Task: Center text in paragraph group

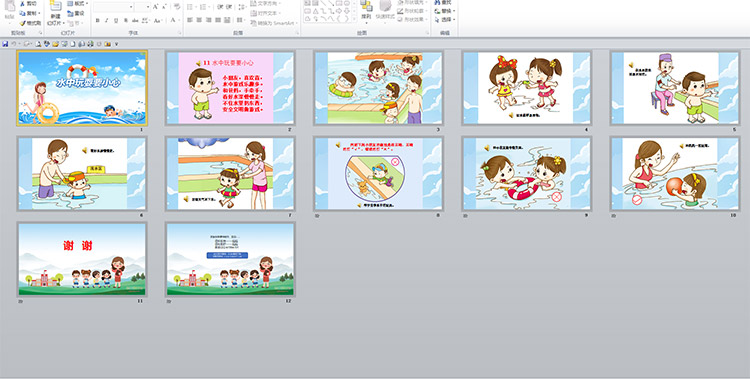Action: (x=199, y=20)
